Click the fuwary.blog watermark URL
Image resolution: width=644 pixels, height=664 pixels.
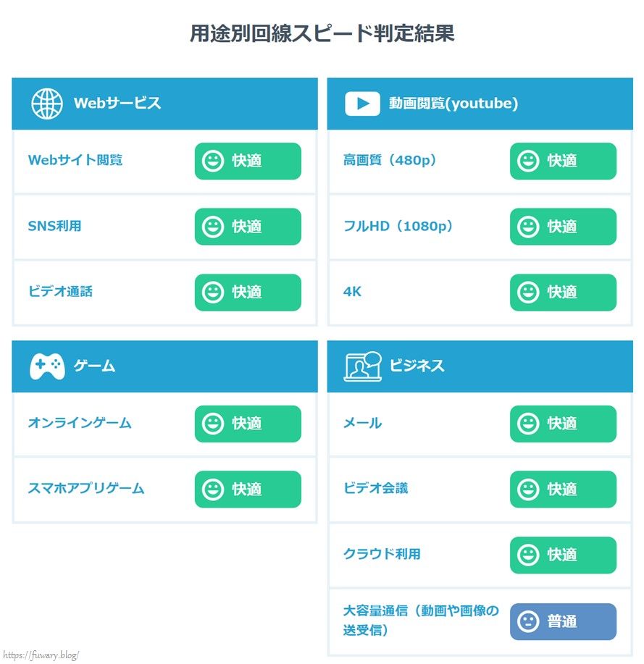tap(41, 655)
